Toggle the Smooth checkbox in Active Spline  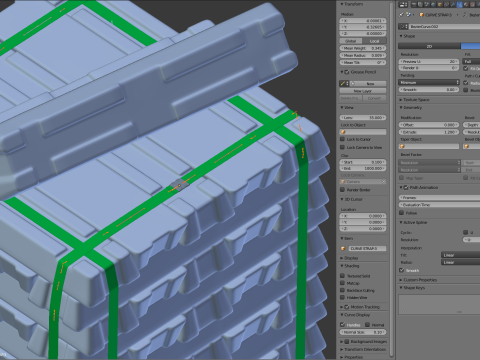click(402, 270)
